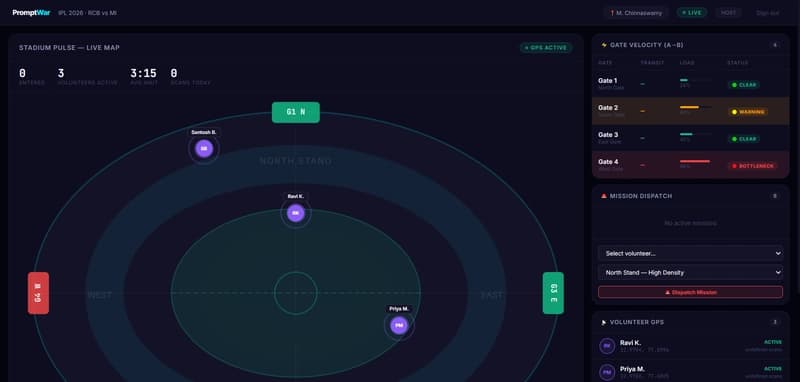
Task: Click Gate 3 CLEAR status pill
Action: [744, 139]
